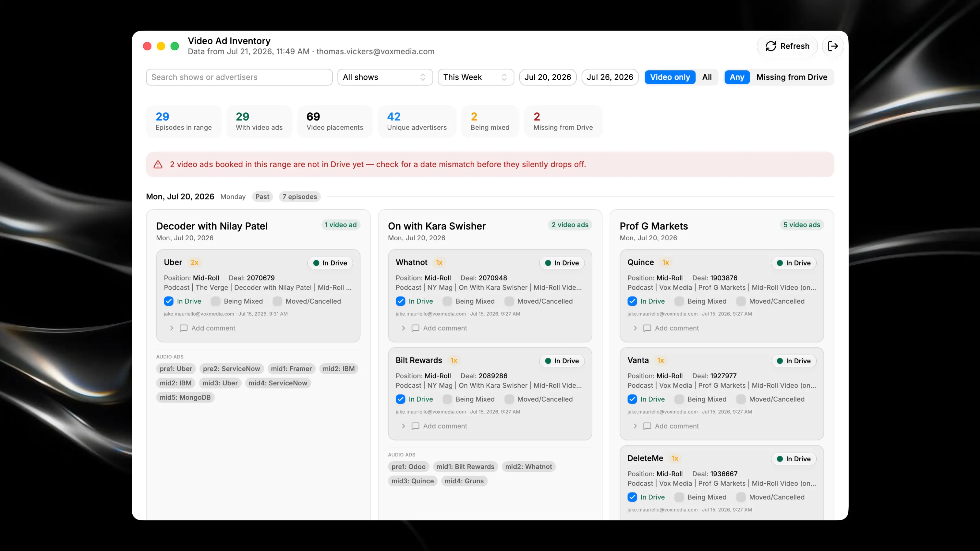Click green status dot on Vanta badge
980x551 pixels.
click(780, 361)
